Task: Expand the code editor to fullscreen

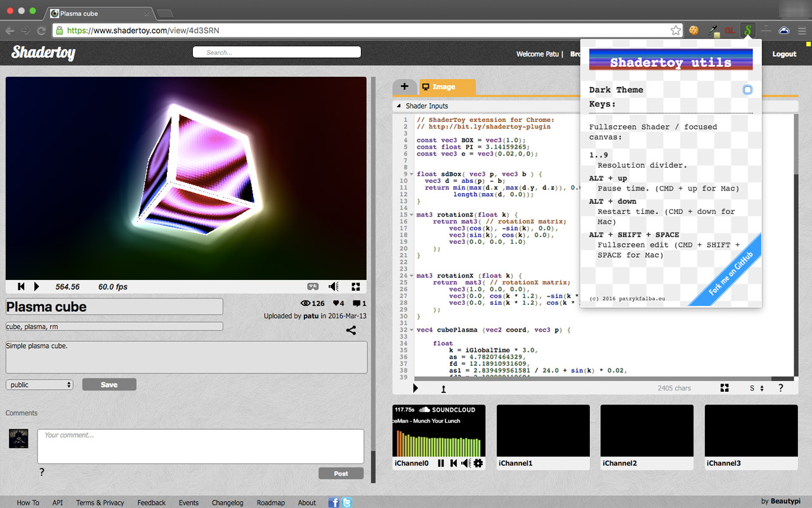Action: (x=724, y=387)
